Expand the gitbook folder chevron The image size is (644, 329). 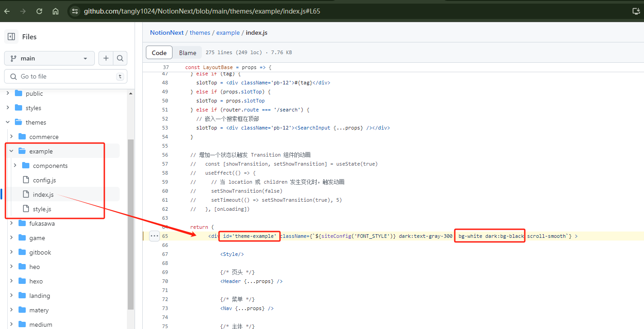click(11, 252)
